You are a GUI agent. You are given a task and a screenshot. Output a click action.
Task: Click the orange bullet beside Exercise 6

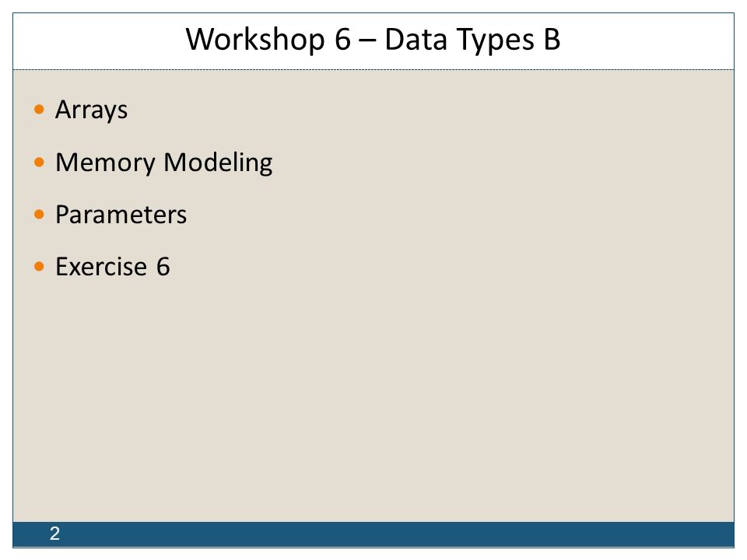tap(39, 266)
